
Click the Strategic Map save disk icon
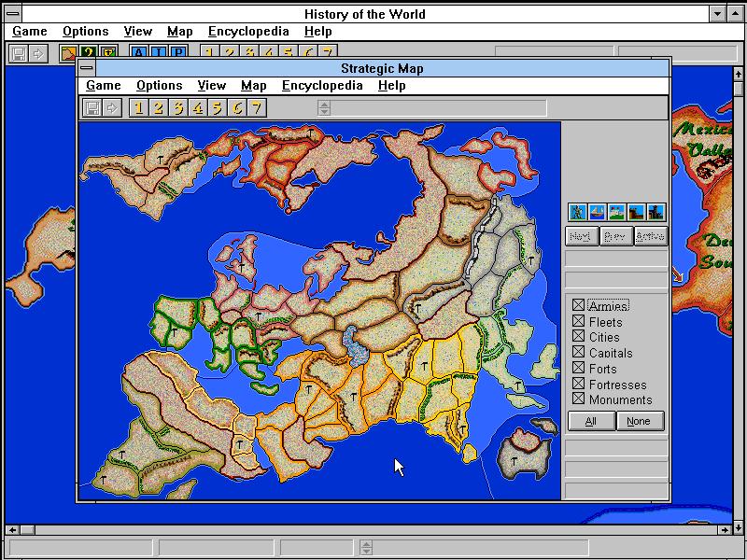point(92,108)
